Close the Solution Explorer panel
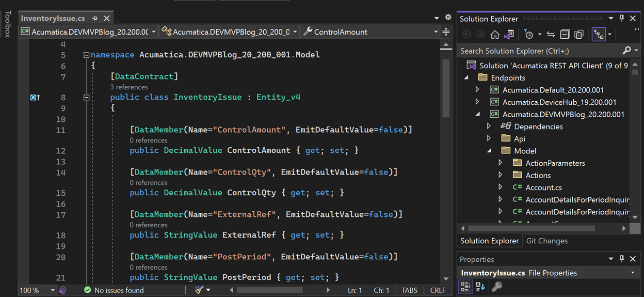 pos(634,19)
